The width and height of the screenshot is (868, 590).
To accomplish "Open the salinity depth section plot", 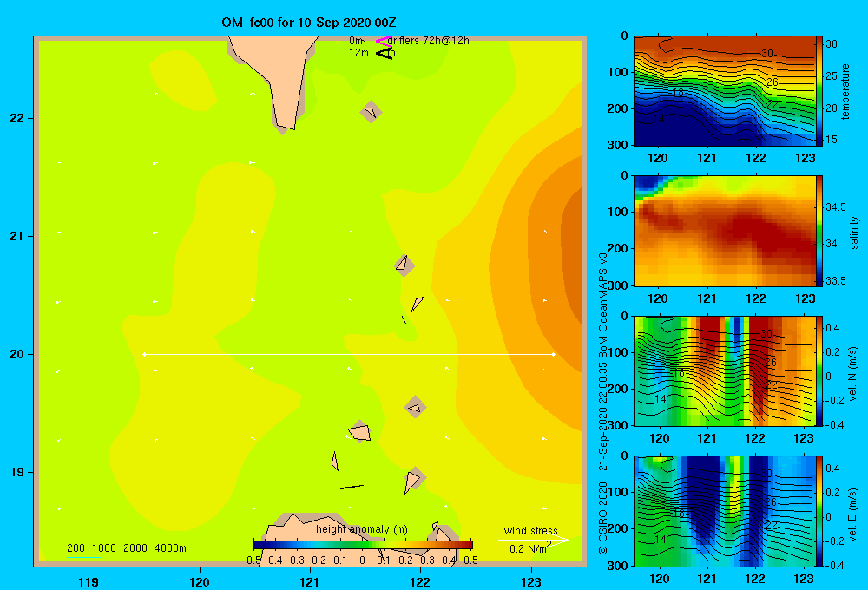I will click(x=725, y=231).
